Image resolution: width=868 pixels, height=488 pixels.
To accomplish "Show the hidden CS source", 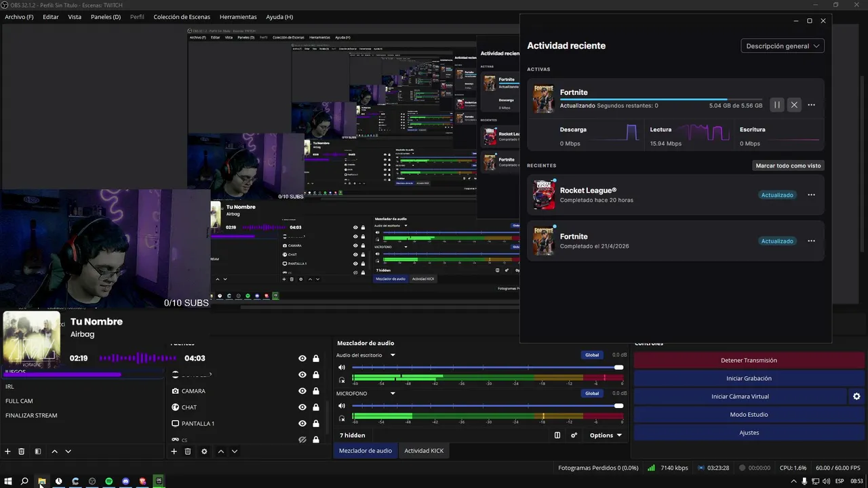I will click(302, 440).
